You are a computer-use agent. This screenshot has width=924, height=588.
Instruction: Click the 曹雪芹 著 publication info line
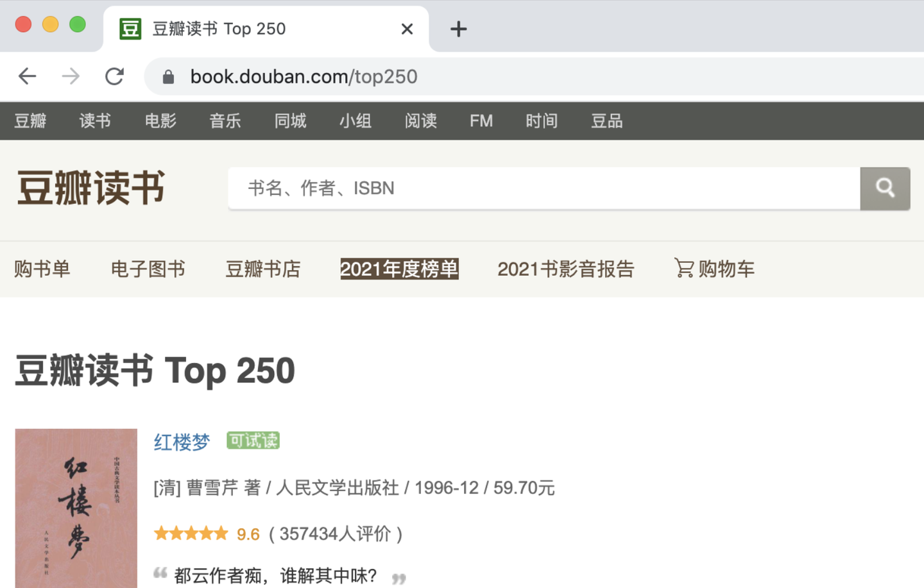click(x=354, y=488)
